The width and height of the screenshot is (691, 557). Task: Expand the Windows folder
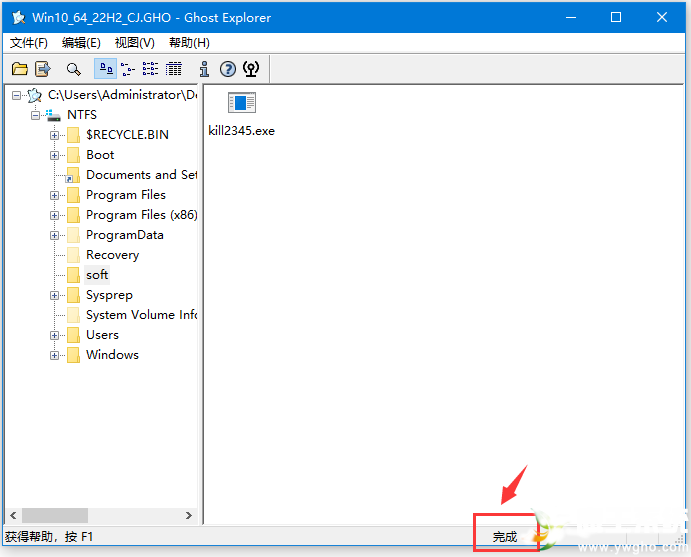coord(54,355)
